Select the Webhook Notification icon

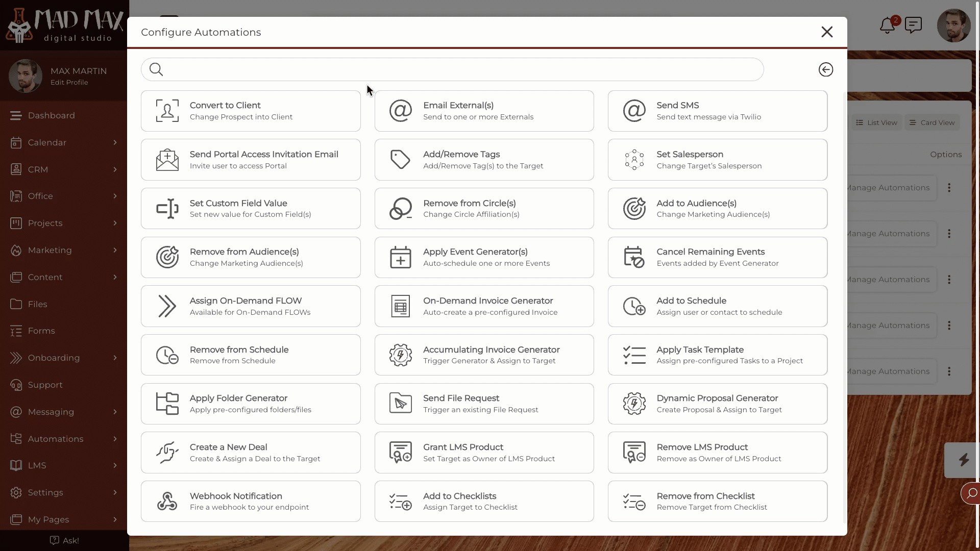166,500
